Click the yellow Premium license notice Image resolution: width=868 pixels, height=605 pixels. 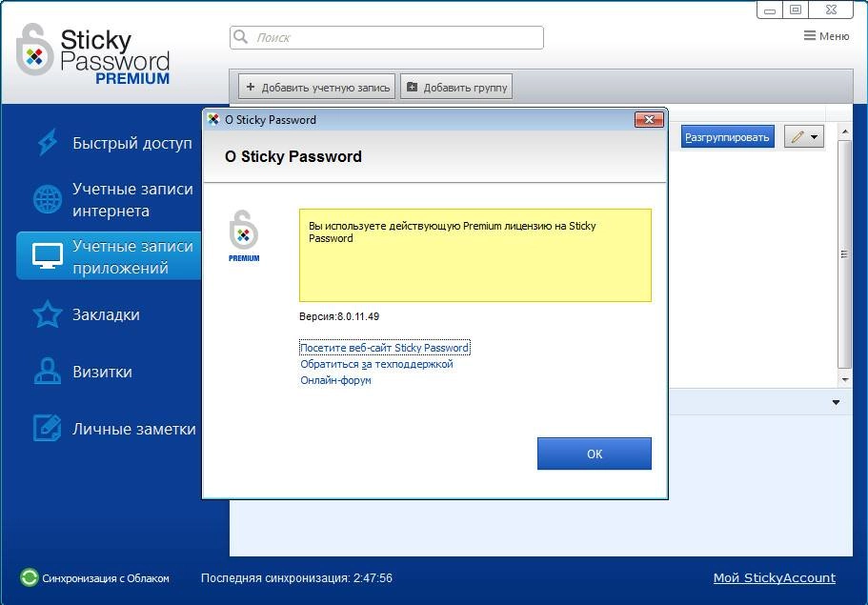tap(474, 255)
